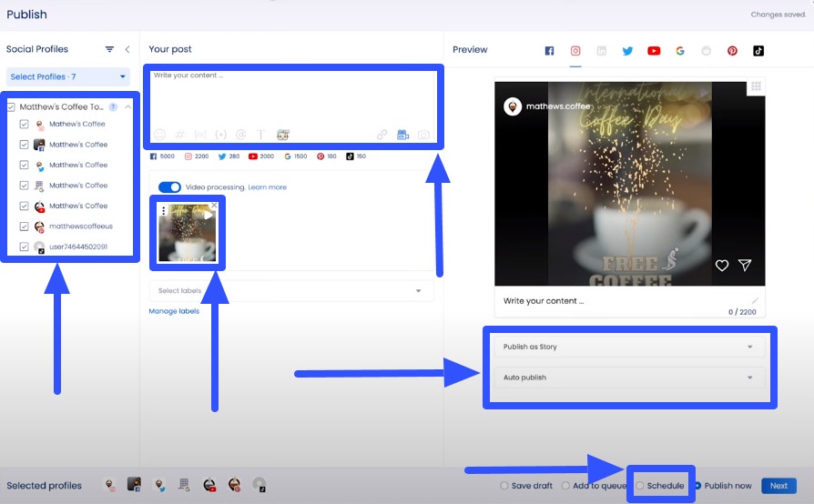
Task: Uncheck the Twitter Matthew's Coffee profile
Action: tap(24, 165)
